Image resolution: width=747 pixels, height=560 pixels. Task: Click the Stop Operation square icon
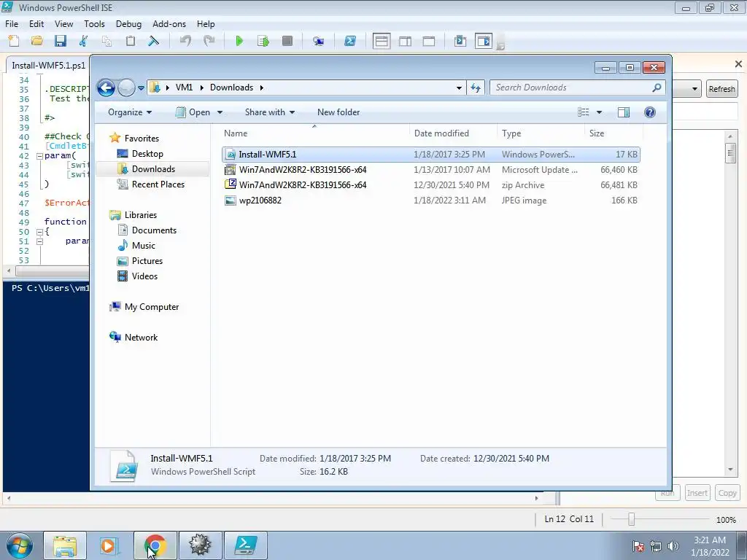click(287, 41)
